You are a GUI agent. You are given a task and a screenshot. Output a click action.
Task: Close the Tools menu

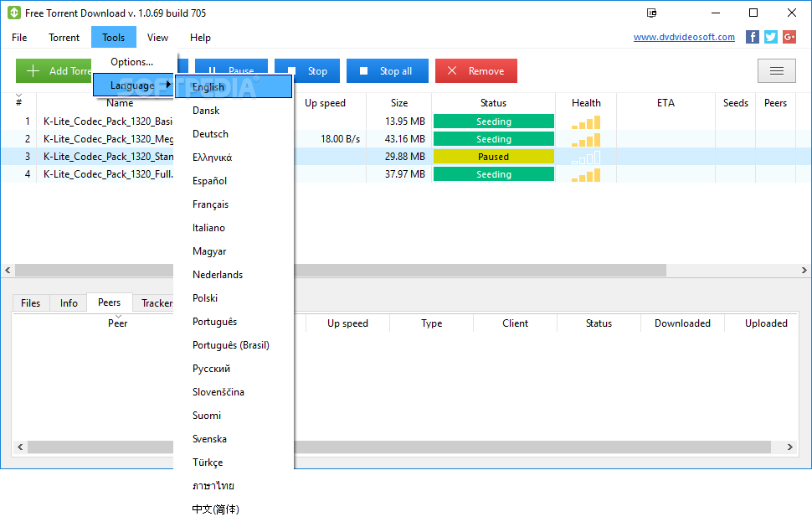point(113,38)
